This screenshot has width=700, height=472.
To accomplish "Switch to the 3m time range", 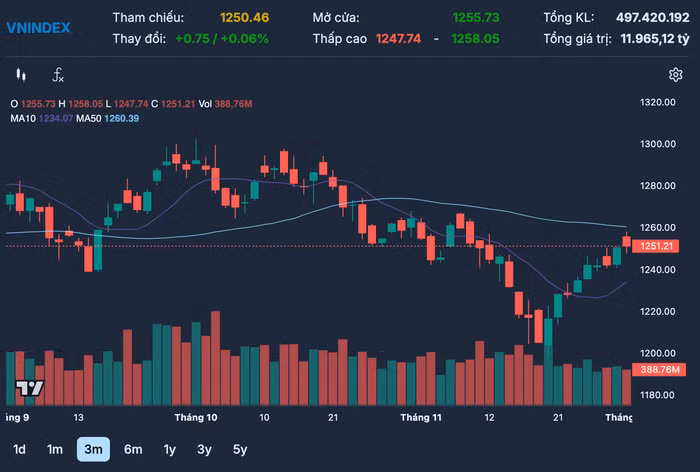I will (93, 449).
